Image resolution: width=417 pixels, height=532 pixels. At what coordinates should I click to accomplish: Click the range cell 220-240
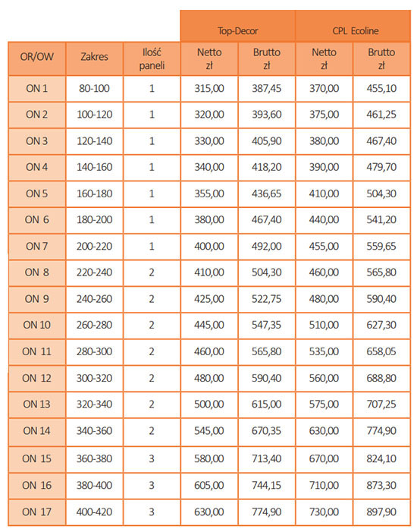tap(94, 272)
